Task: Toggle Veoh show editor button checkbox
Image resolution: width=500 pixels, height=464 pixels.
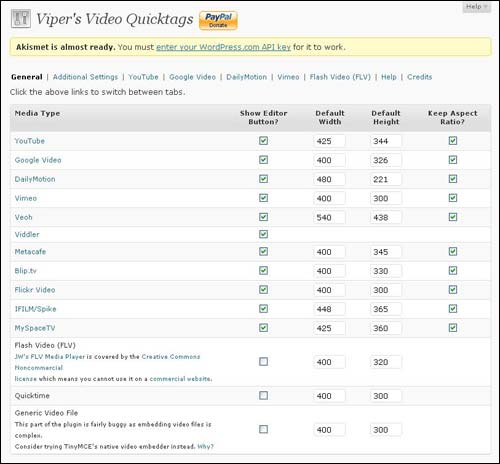Action: [263, 217]
